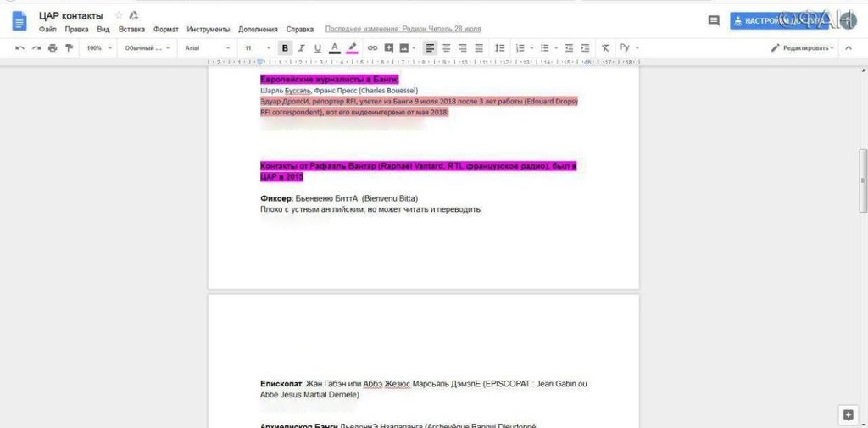Print the document using the printer icon
The image size is (868, 428).
pos(53,48)
